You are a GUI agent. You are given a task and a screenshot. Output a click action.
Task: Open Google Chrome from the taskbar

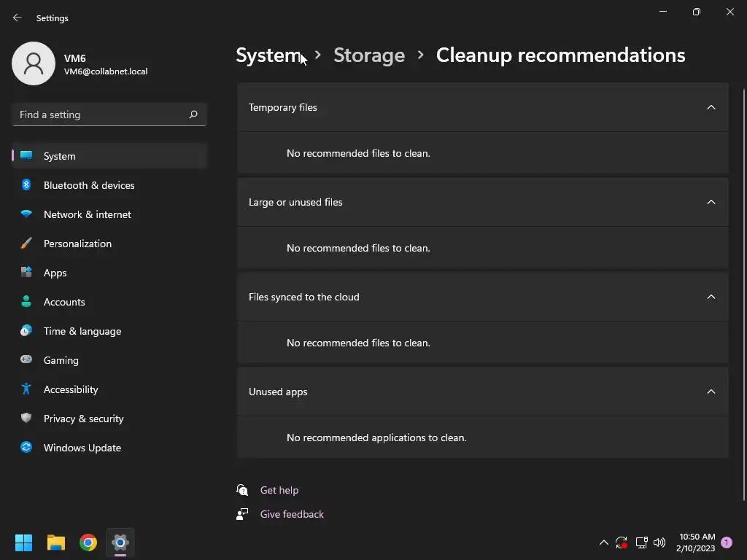click(88, 542)
